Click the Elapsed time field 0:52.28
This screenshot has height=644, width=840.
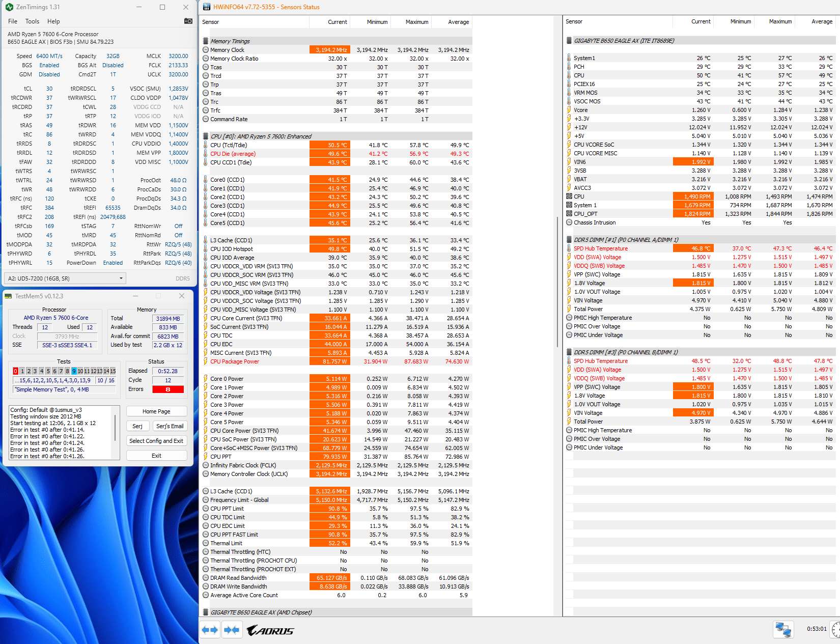(168, 371)
